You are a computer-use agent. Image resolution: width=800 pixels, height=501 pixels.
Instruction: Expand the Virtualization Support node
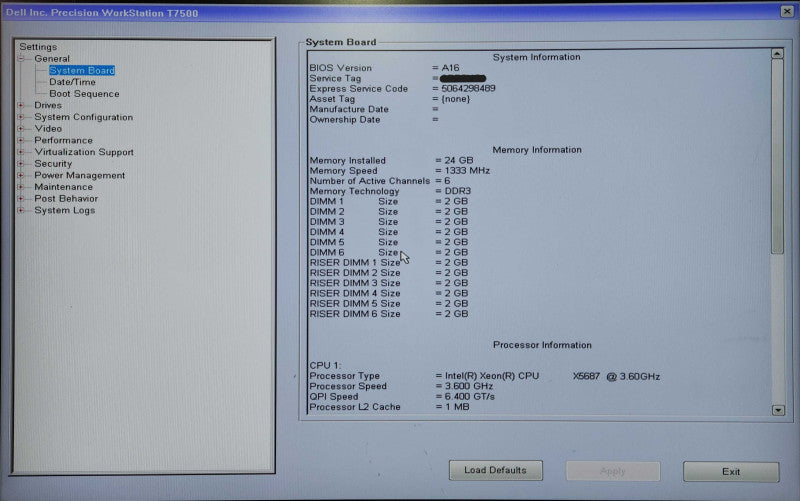(x=21, y=152)
